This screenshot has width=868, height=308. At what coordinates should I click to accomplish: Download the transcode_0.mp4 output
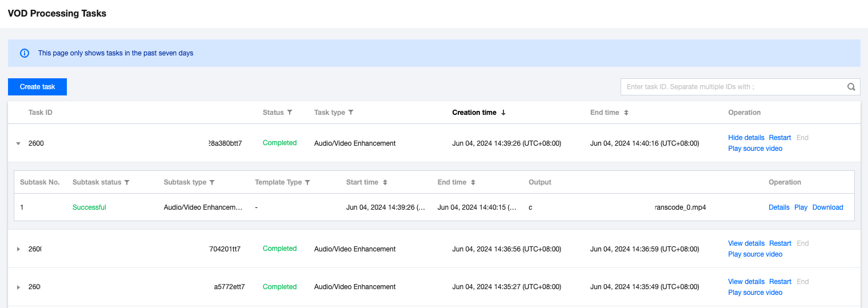pos(827,207)
